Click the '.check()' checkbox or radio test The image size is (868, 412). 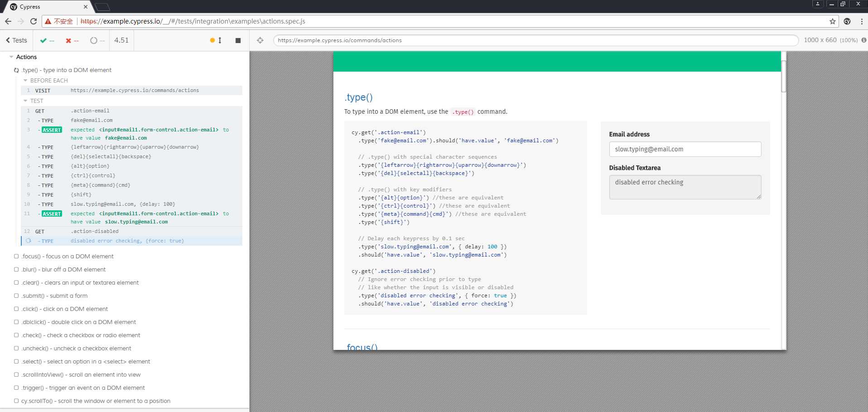(81, 335)
